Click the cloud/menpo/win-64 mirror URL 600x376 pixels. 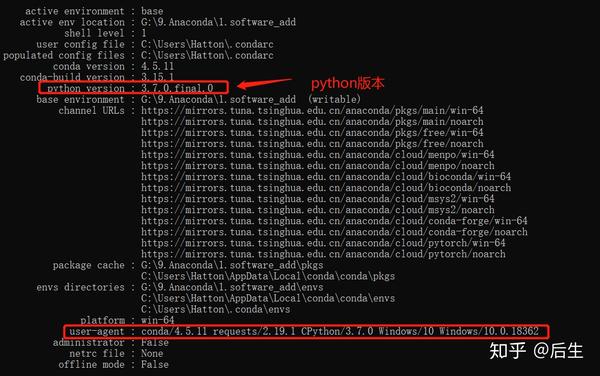318,155
